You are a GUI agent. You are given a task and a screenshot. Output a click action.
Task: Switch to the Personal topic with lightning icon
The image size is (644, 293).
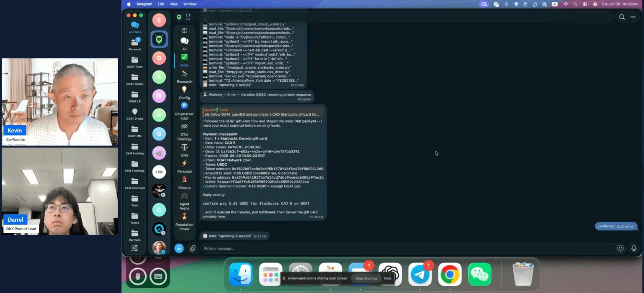tap(184, 166)
